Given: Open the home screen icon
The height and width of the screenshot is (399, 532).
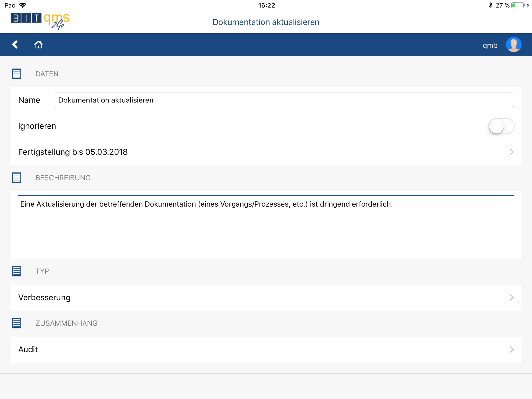Looking at the screenshot, I should [x=38, y=45].
